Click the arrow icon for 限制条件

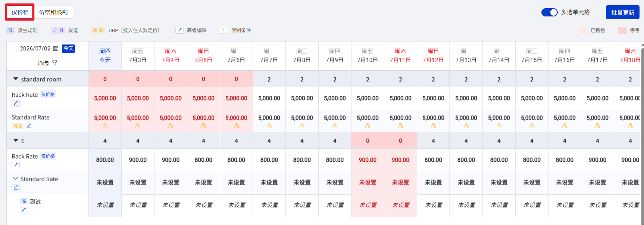(224, 30)
